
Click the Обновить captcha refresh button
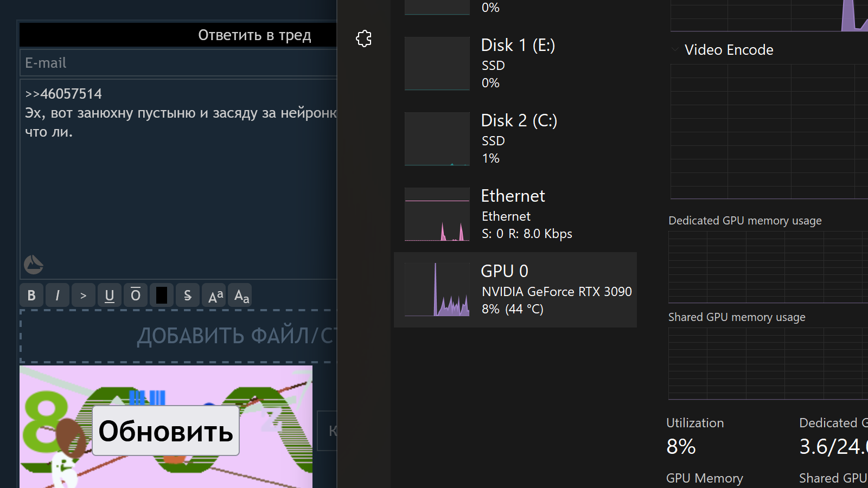(x=165, y=431)
